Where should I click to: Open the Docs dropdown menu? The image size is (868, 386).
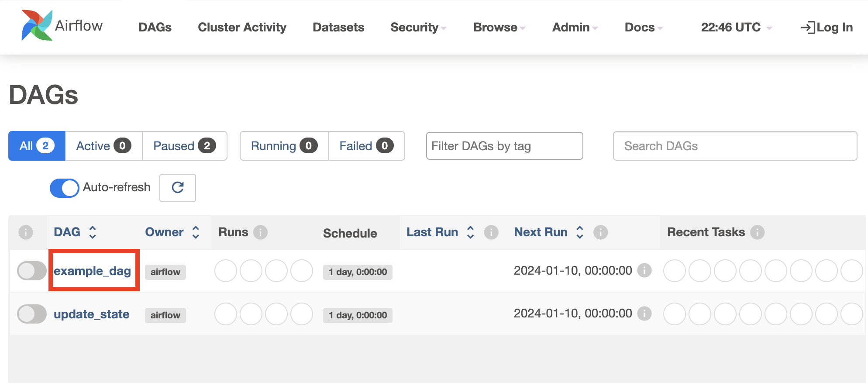pos(644,28)
